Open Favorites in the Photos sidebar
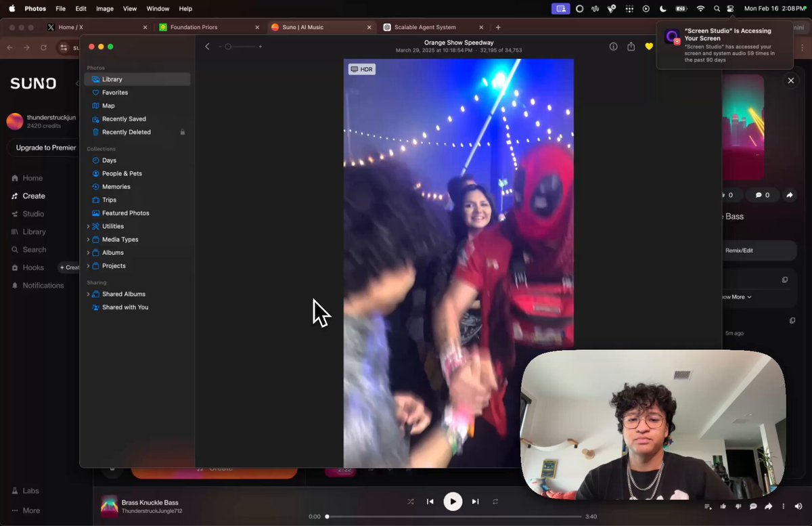The image size is (812, 526). 114,93
